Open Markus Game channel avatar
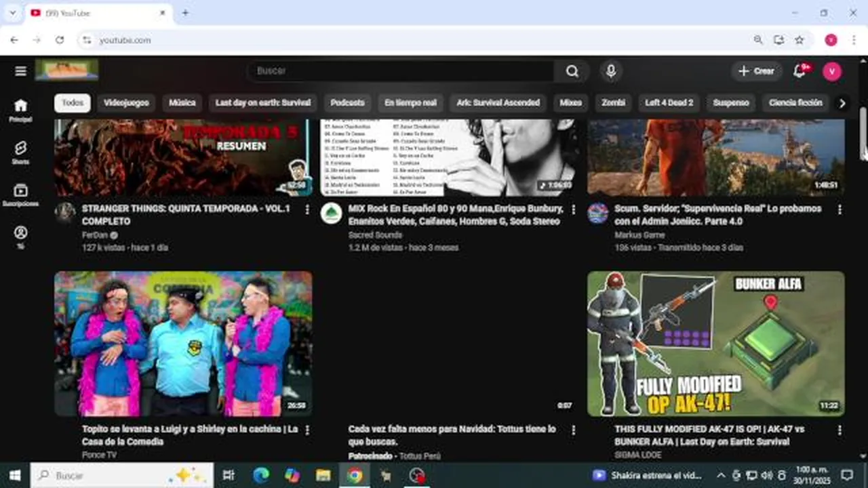Viewport: 868px width, 488px height. [597, 213]
